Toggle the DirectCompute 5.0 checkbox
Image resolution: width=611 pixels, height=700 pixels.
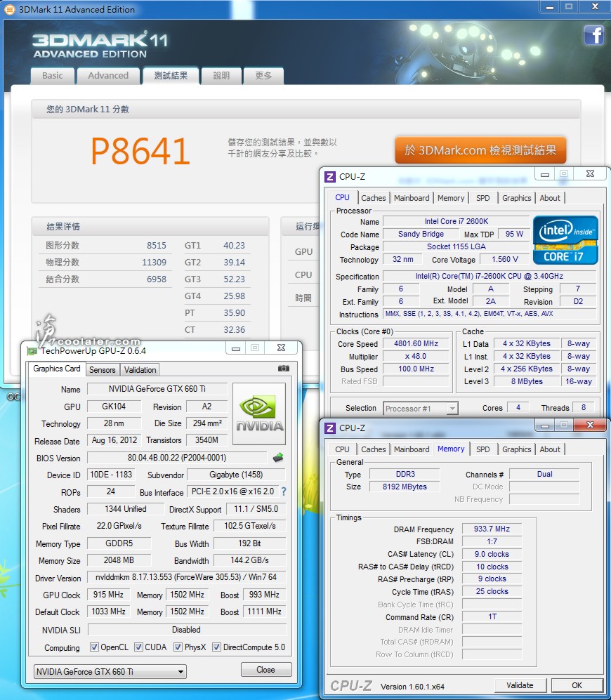[x=216, y=647]
